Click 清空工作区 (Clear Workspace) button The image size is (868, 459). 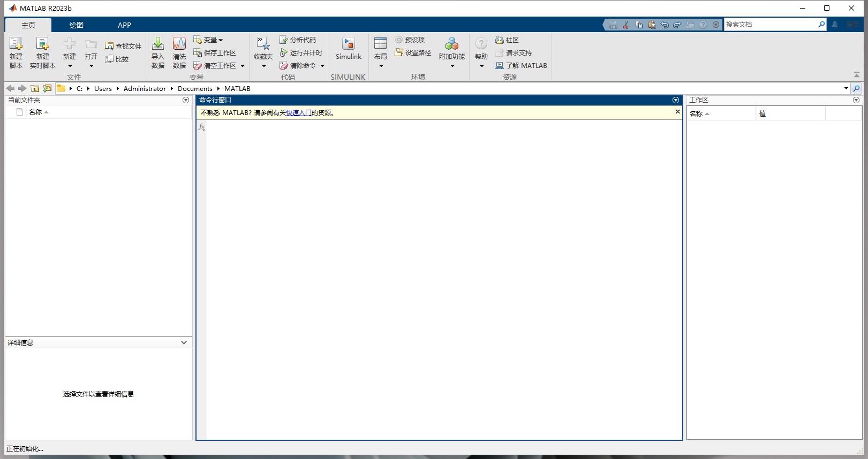point(215,65)
